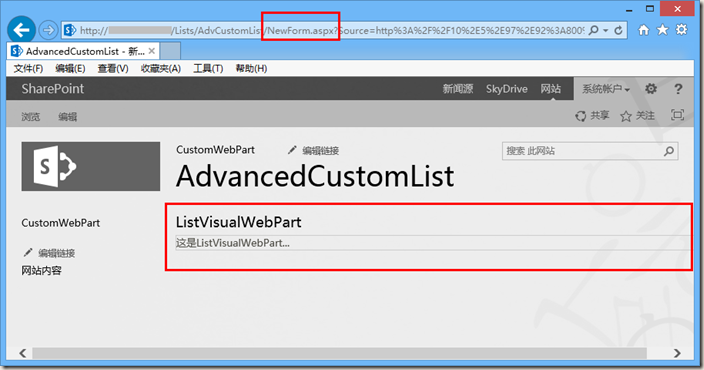Viewport: 704px width, 370px height.
Task: Open CustomWebPart in the left navigation
Action: tap(61, 223)
